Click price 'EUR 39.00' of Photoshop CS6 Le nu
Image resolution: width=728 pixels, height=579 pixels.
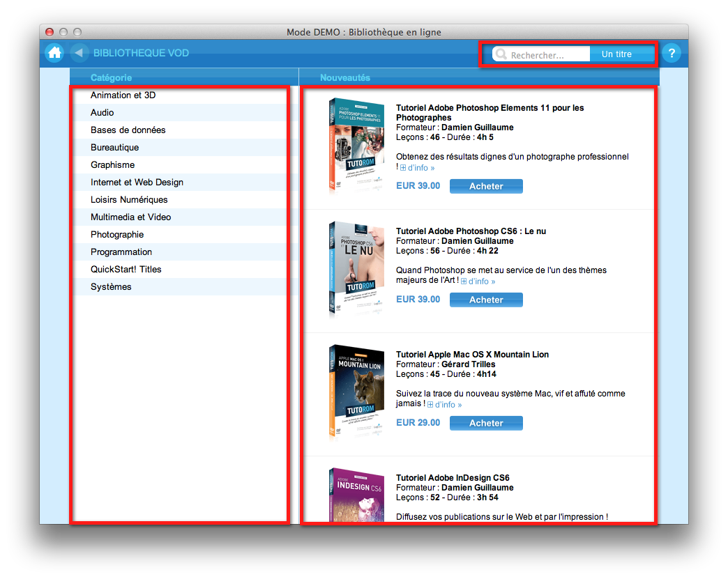418,299
